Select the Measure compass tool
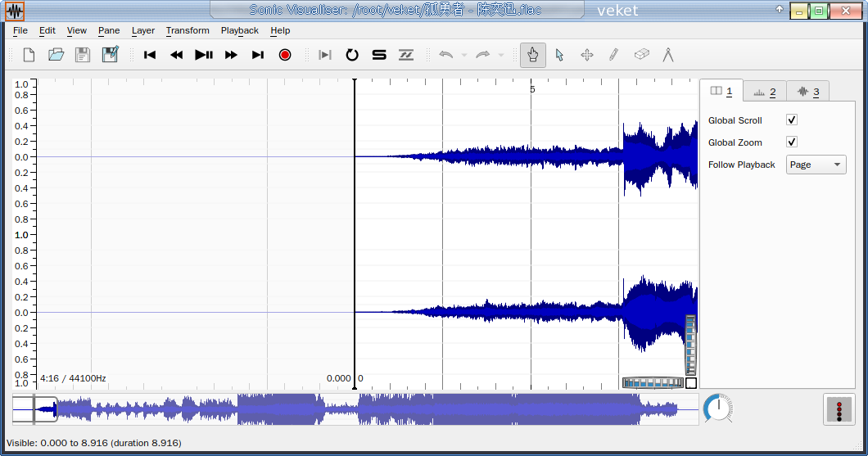 (x=668, y=55)
